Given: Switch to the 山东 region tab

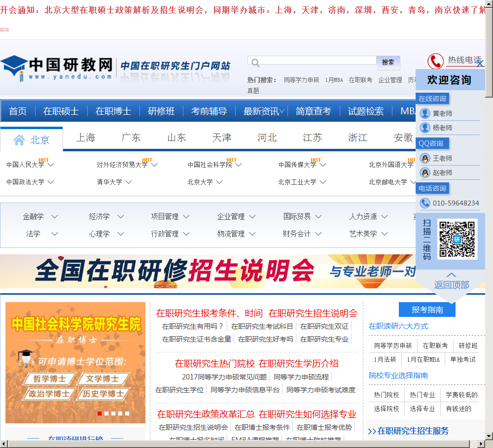Looking at the screenshot, I should coord(176,138).
